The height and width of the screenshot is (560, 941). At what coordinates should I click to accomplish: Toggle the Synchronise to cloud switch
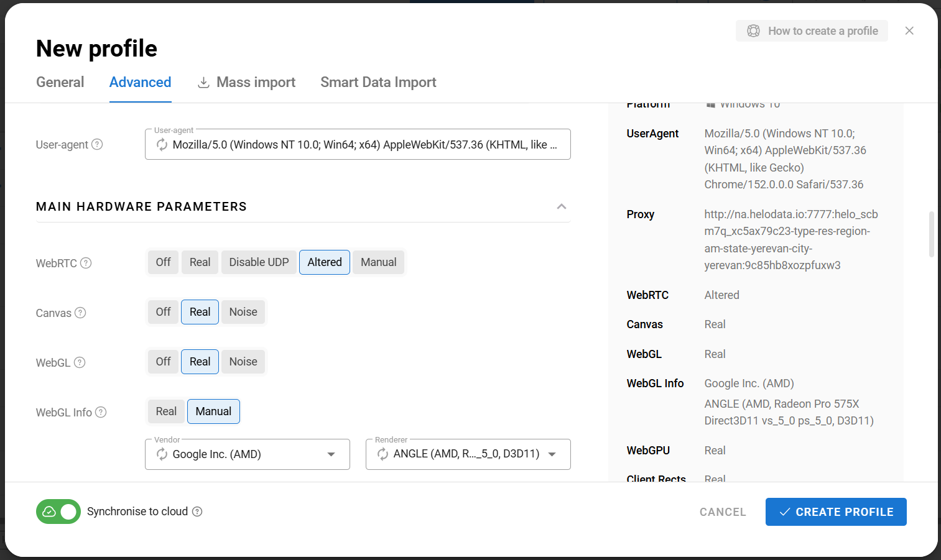point(58,512)
